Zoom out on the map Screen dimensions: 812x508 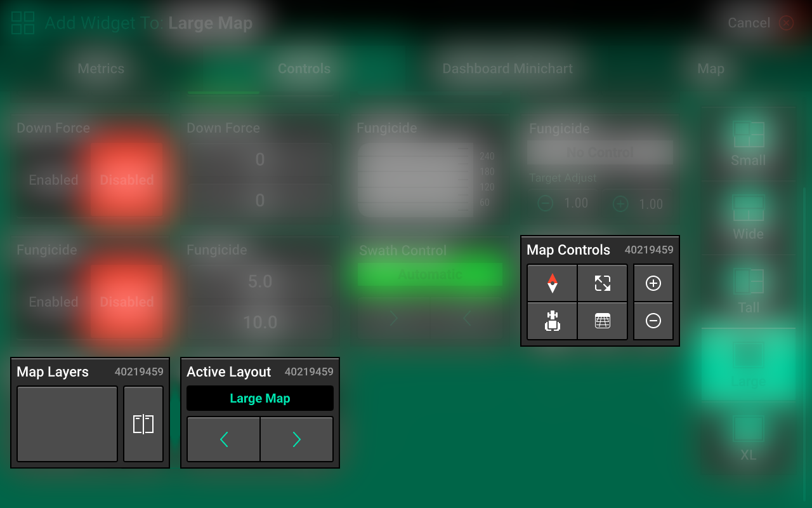tap(653, 321)
